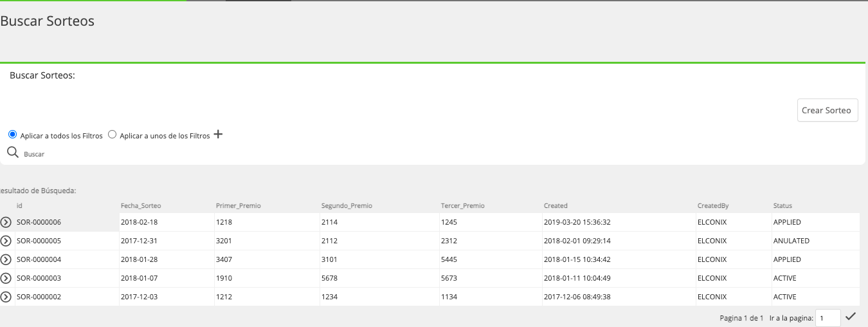Viewport: 868px width, 327px height.
Task: Select the SOR-0000006 id cell
Action: 39,222
